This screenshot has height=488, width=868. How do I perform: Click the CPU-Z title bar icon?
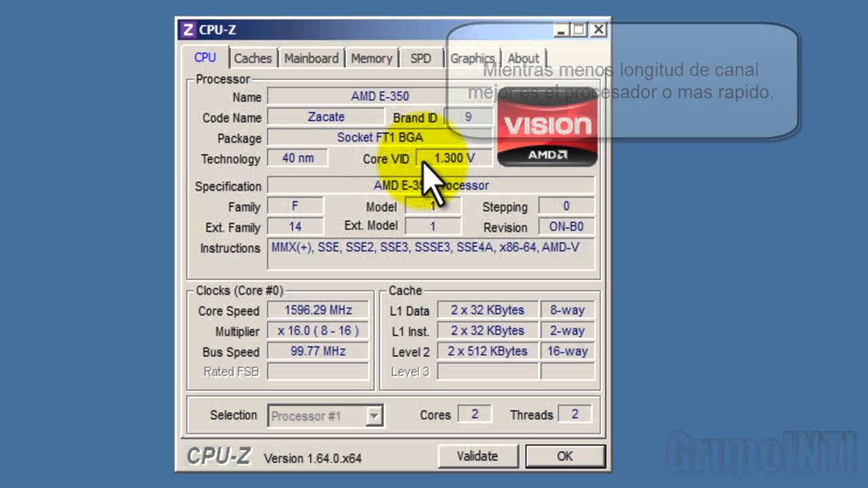coord(188,30)
